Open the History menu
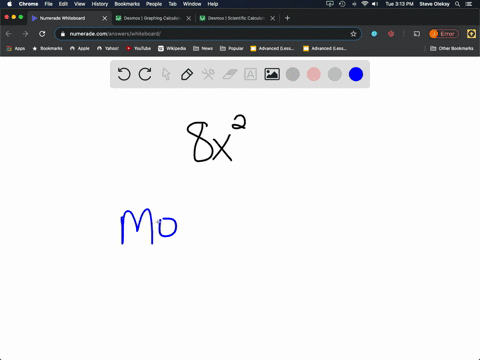This screenshot has height=360, width=480. click(100, 4)
